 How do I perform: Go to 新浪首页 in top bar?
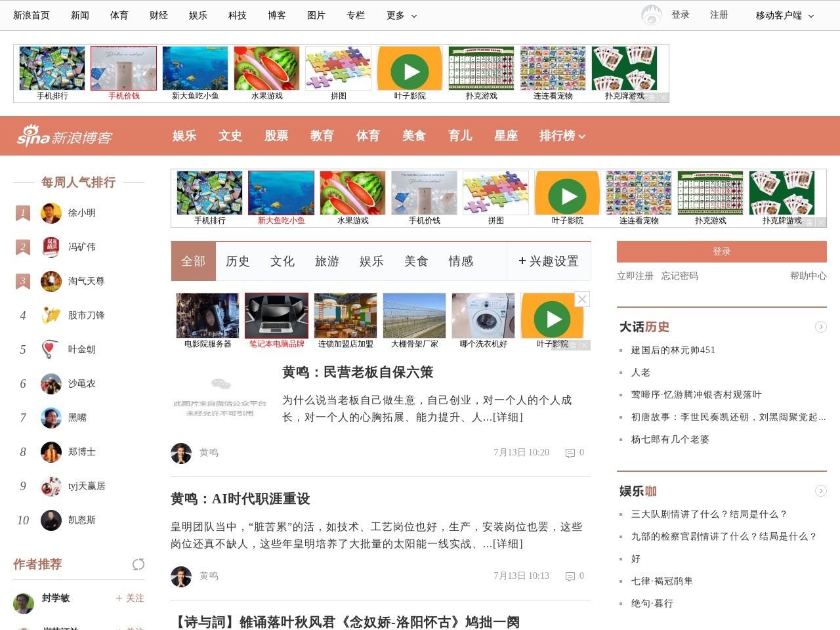tap(31, 15)
